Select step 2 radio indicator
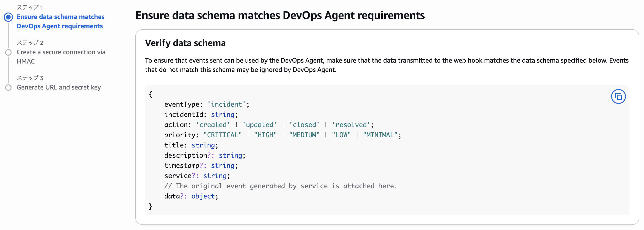Screen dimensions: 644x230 coord(8,52)
